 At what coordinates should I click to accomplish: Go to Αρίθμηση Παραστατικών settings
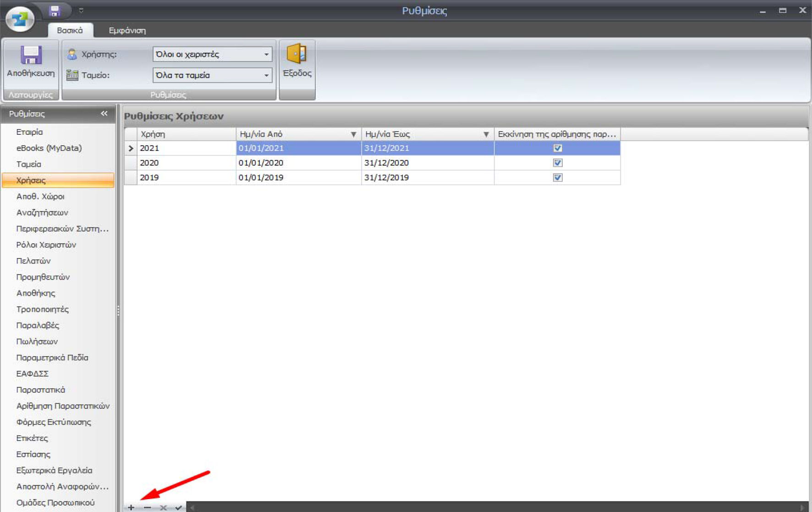tap(63, 406)
